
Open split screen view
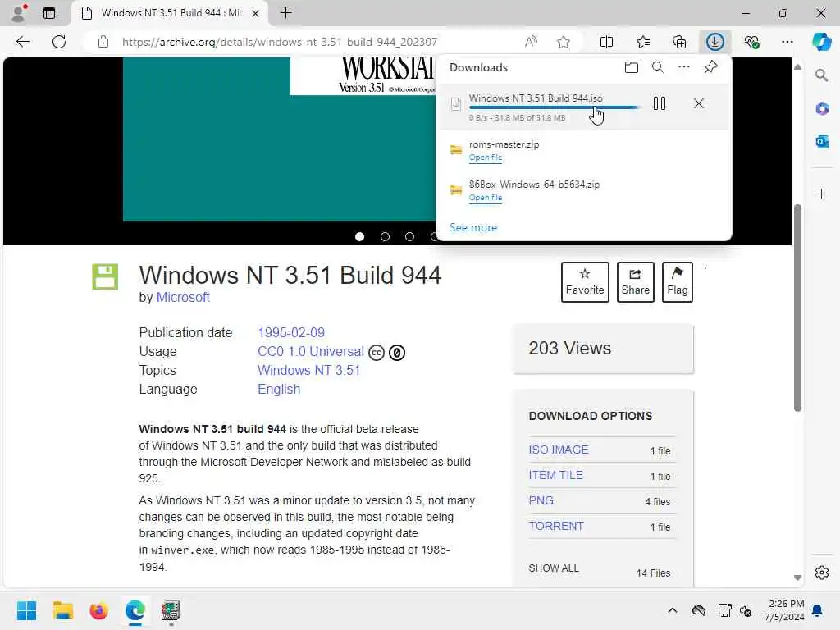click(x=606, y=42)
